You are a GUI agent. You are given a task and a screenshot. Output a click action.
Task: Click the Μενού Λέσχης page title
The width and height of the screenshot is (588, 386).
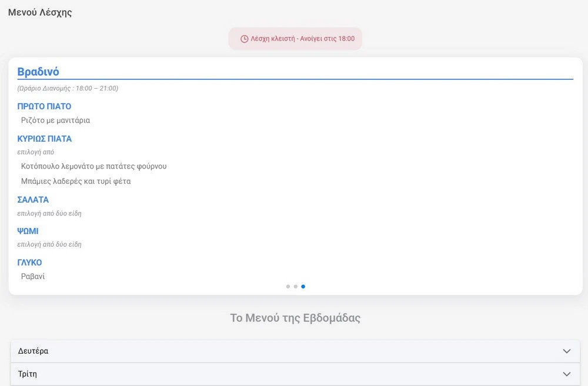click(40, 12)
